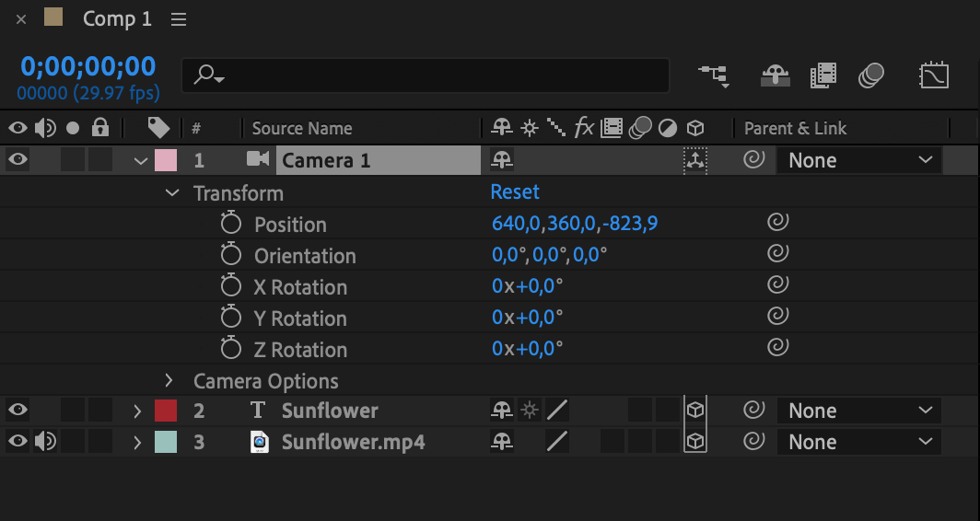Open the Composition Mini-Flowchart icon
Screen dimensions: 980x521
[714, 75]
